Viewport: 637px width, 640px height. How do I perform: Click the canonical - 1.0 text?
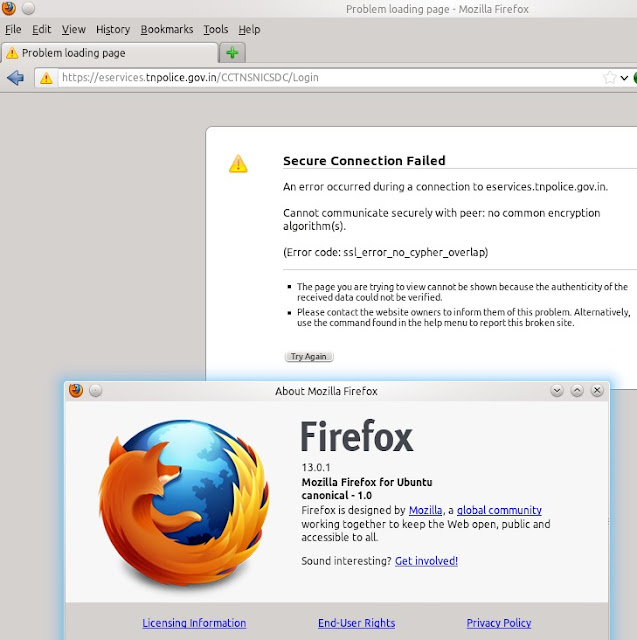(337, 496)
